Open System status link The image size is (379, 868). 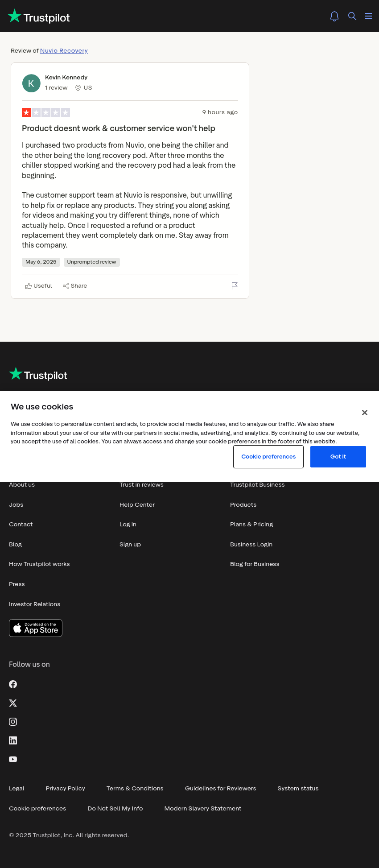coord(298,789)
